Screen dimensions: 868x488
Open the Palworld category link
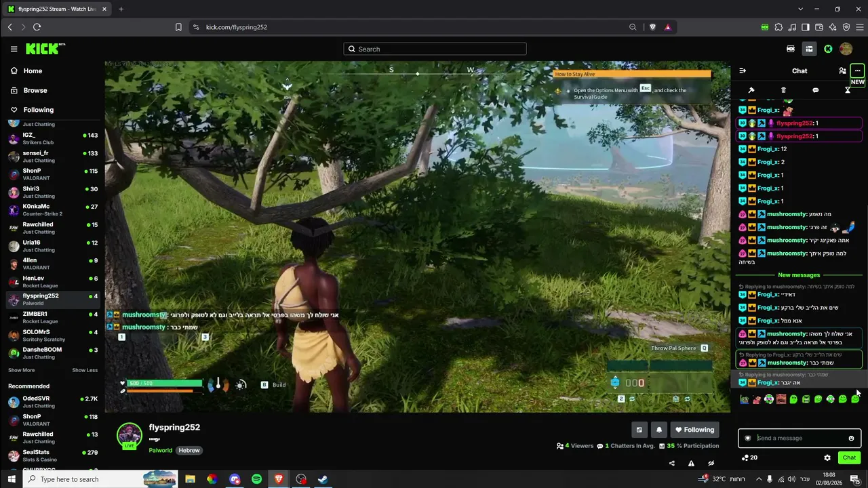161,450
